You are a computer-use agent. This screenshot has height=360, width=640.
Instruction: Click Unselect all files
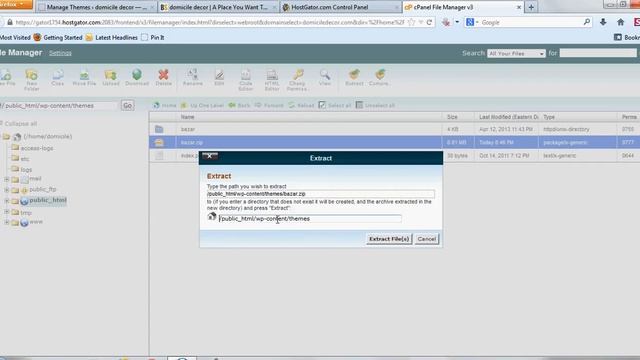click(x=375, y=105)
